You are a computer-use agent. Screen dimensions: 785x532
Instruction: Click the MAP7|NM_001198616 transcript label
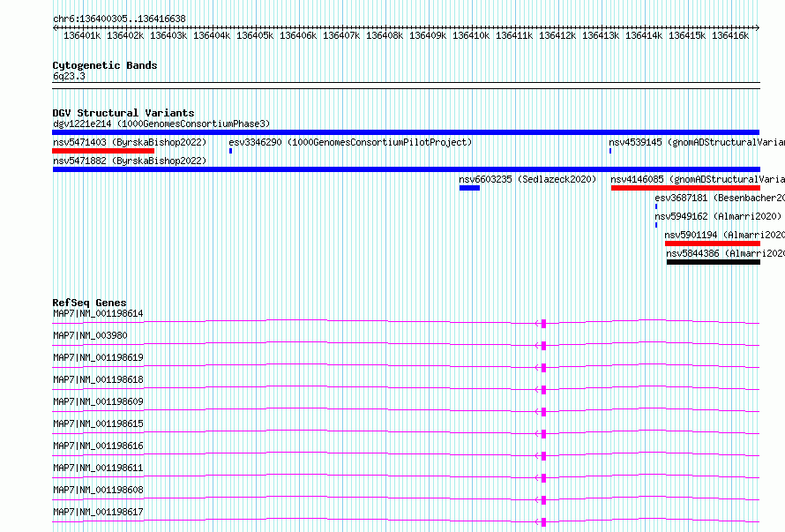98,446
